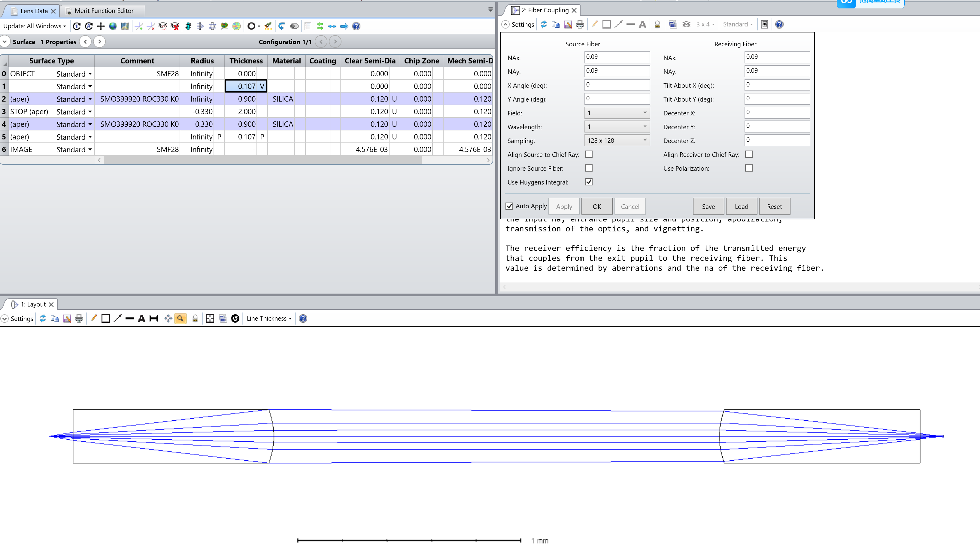Click the zoom magnifier tool in Layout toolbar
This screenshot has height=546, width=980.
180,318
